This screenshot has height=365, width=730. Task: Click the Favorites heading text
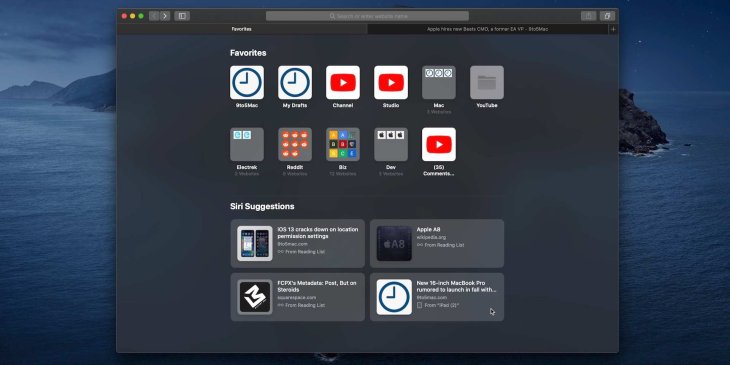(248, 53)
